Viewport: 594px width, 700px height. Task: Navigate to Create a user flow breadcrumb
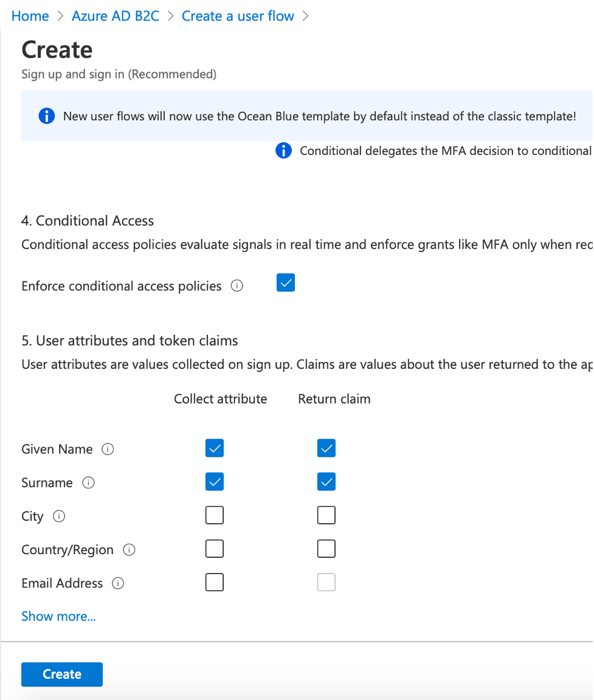[x=238, y=16]
